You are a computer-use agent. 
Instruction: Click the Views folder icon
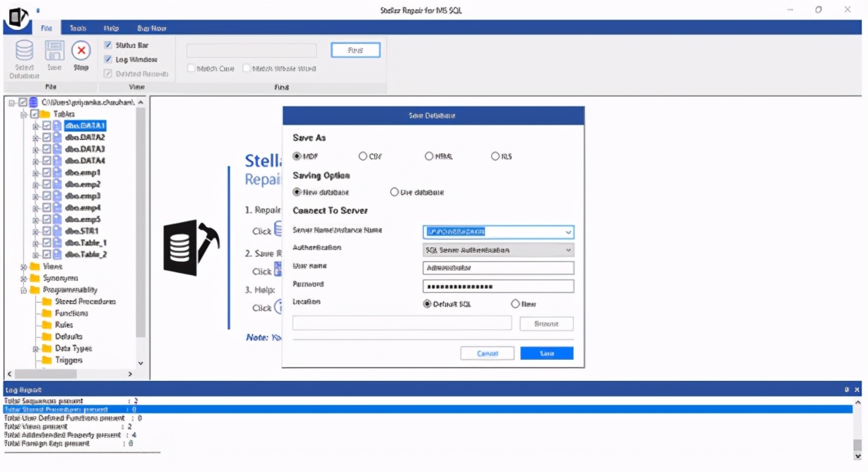[35, 267]
